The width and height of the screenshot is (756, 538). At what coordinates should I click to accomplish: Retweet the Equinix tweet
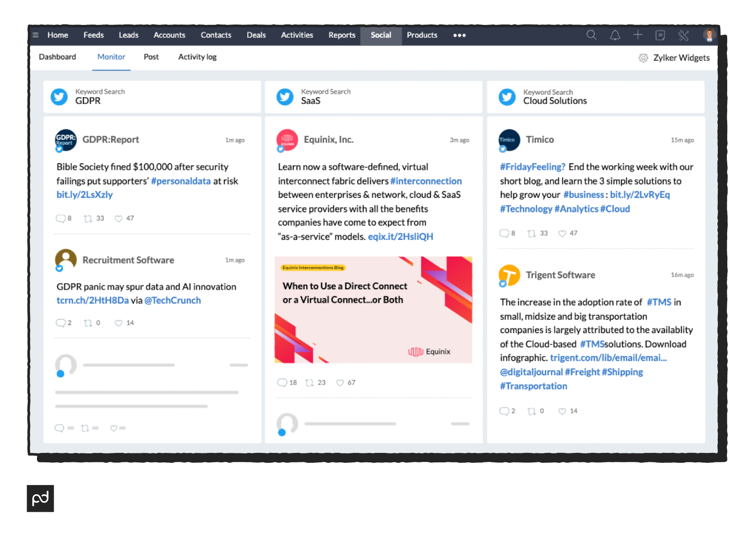[310, 382]
